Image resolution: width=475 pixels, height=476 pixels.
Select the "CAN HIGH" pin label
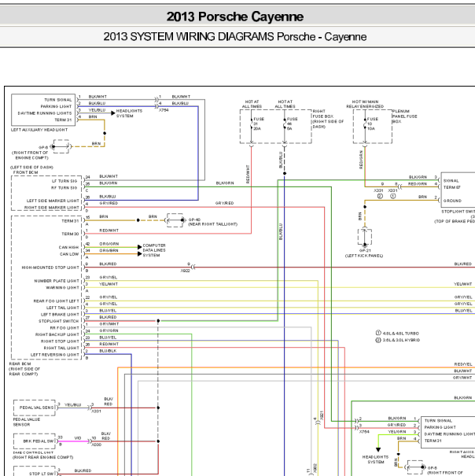coord(68,247)
